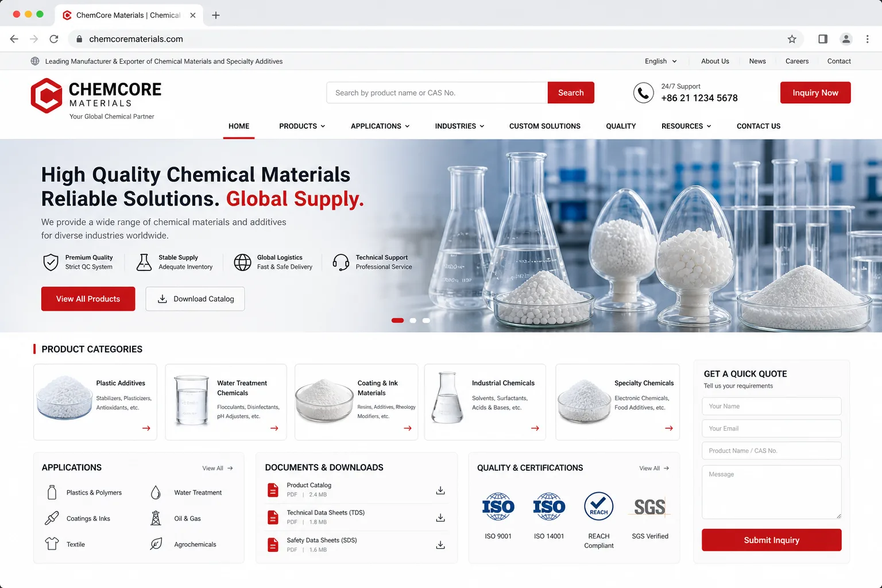Open the Resources dropdown menu
This screenshot has height=588, width=882.
pos(686,126)
